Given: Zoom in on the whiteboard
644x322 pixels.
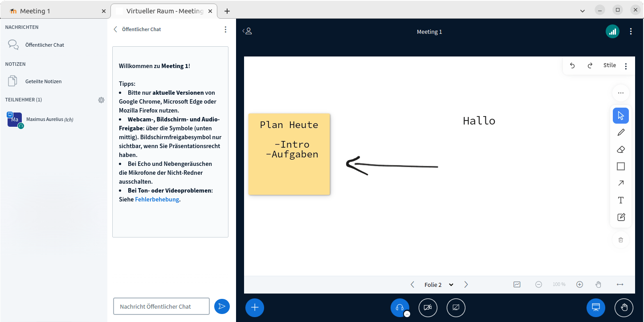Looking at the screenshot, I should pos(579,285).
